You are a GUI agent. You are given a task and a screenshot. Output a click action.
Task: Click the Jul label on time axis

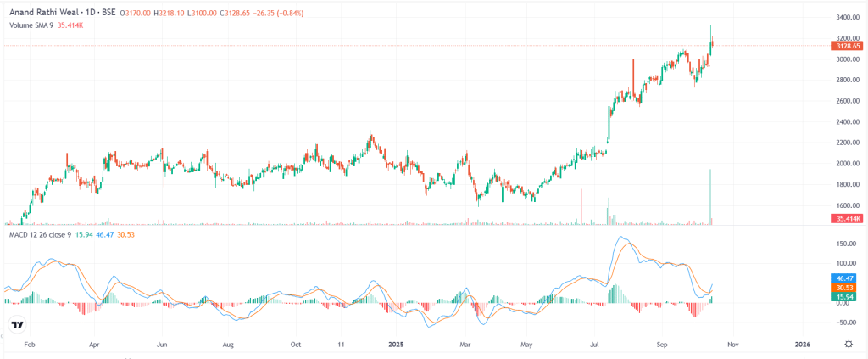tap(595, 345)
